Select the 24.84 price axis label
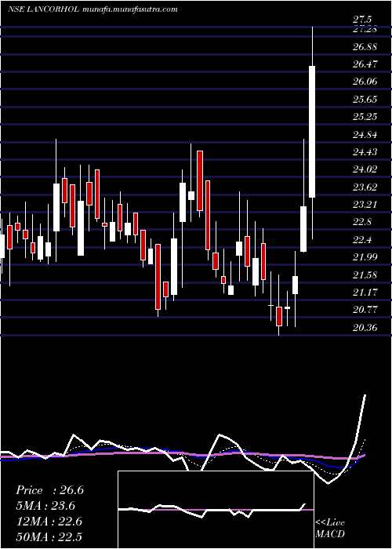Viewport: 392px width, 549px height. pos(365,134)
